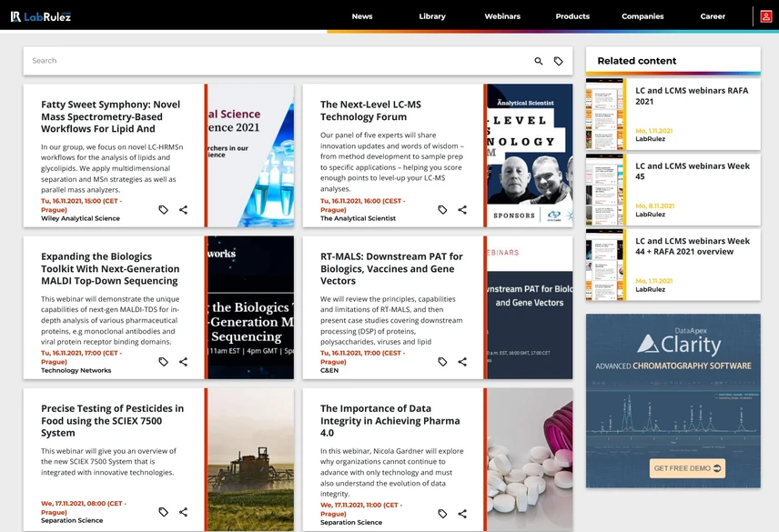This screenshot has width=779, height=532.
Task: Share the Expanding the Biologics Toolkit webinar
Action: click(x=183, y=362)
